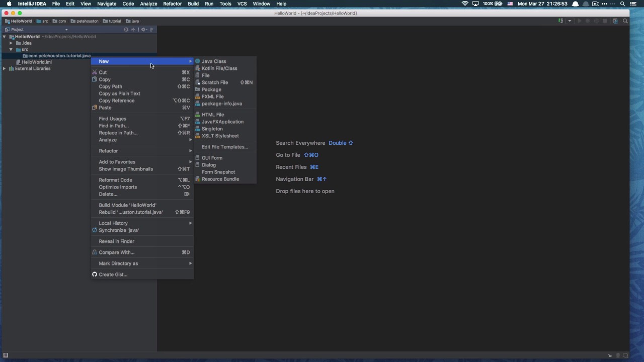The width and height of the screenshot is (644, 362).
Task: Create a new HTML File
Action: pyautogui.click(x=225, y=115)
